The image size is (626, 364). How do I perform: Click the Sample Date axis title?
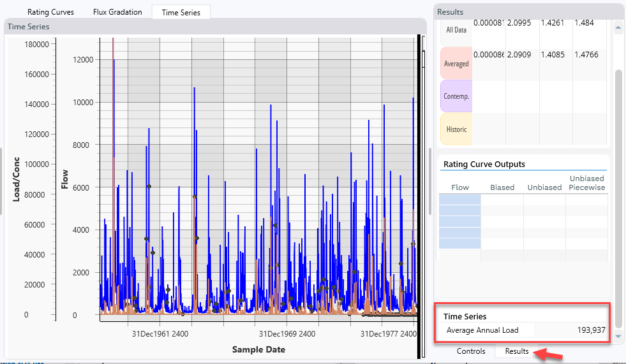click(258, 349)
